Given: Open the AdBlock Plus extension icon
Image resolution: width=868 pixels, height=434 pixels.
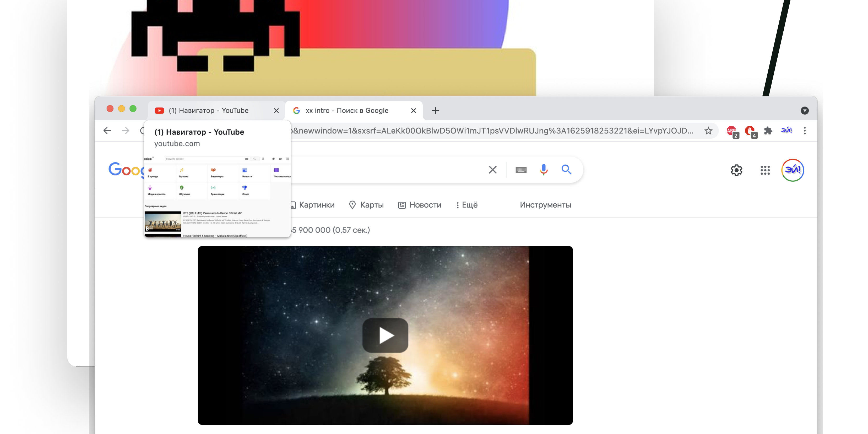Looking at the screenshot, I should point(731,131).
